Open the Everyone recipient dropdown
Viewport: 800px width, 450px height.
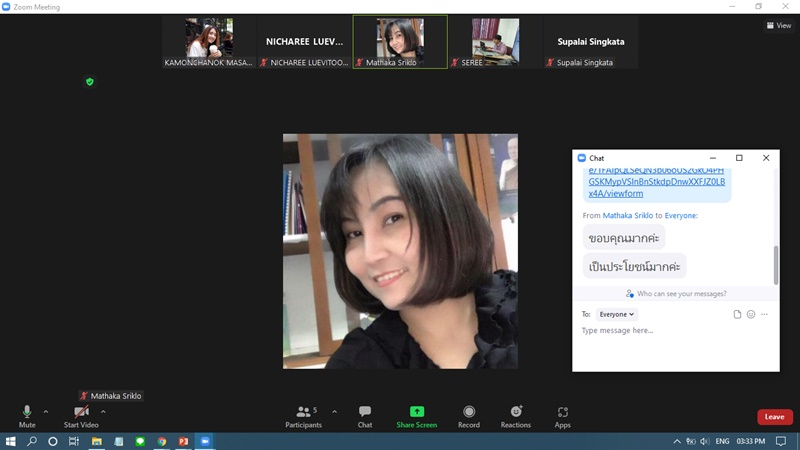(x=617, y=314)
